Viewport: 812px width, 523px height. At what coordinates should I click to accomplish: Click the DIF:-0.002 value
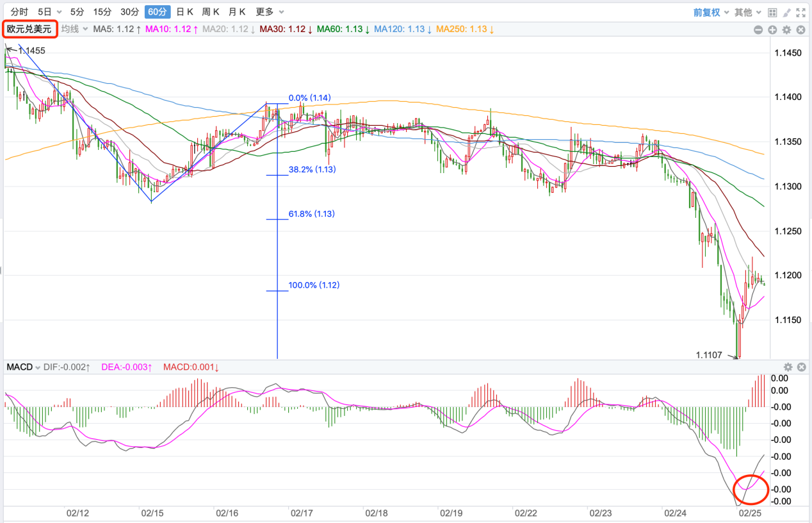(x=67, y=367)
